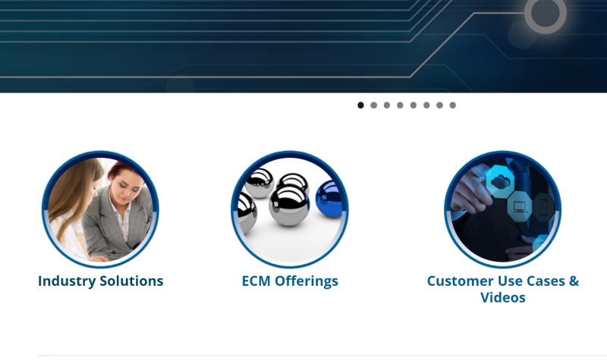Open the Industry Solutions circular image
The width and height of the screenshot is (607, 364).
tap(100, 209)
